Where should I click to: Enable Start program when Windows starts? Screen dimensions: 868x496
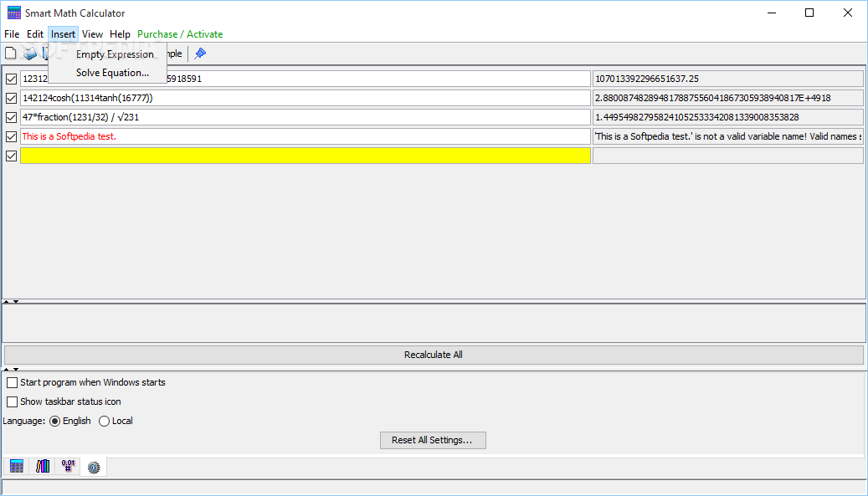tap(13, 382)
